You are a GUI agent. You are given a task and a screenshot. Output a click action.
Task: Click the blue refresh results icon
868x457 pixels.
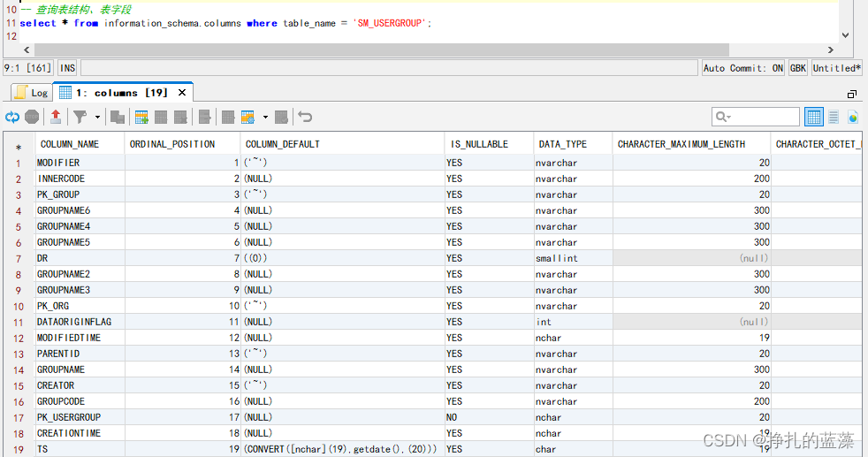[x=12, y=117]
